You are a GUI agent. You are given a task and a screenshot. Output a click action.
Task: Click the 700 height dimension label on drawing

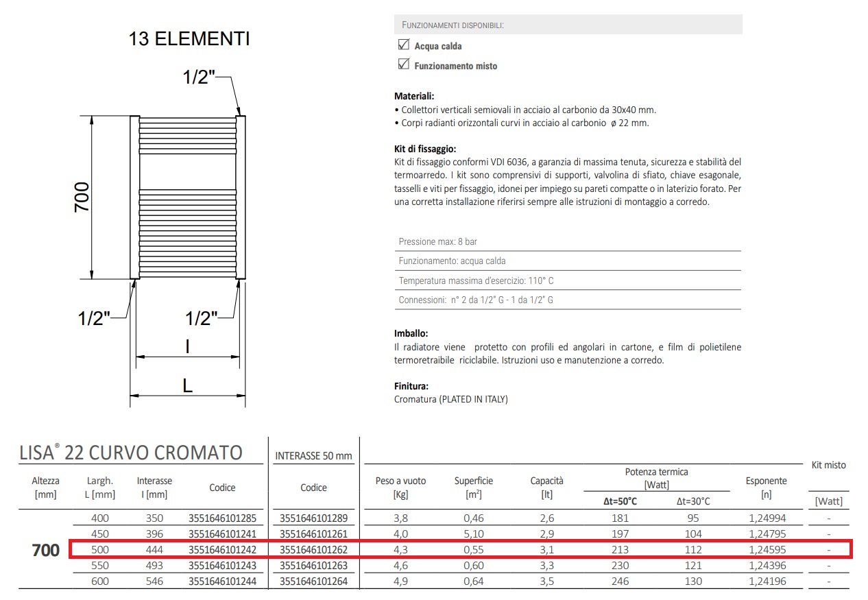[x=82, y=197]
